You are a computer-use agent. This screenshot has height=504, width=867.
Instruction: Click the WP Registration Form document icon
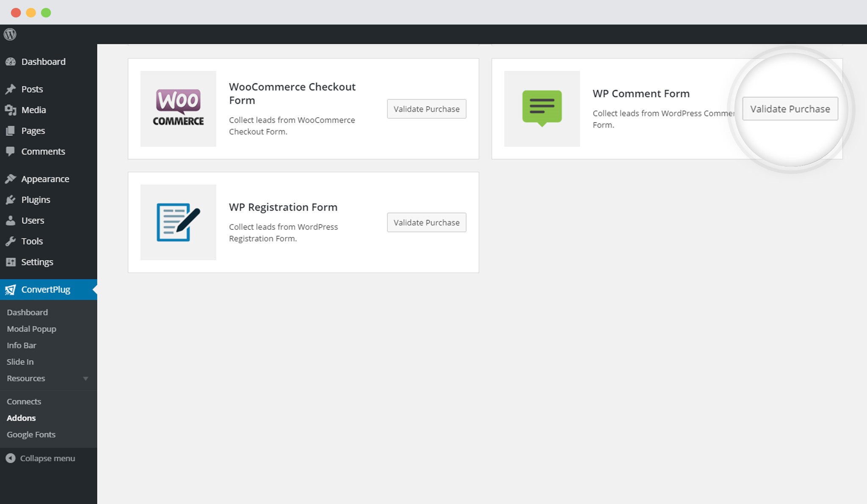178,222
